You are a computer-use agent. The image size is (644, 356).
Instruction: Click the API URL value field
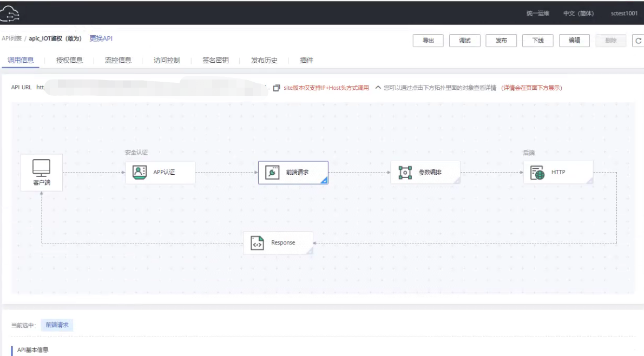pyautogui.click(x=153, y=88)
